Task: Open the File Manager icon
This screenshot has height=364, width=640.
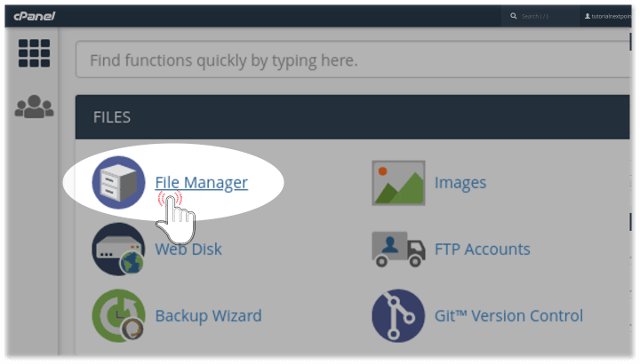Action: [118, 182]
